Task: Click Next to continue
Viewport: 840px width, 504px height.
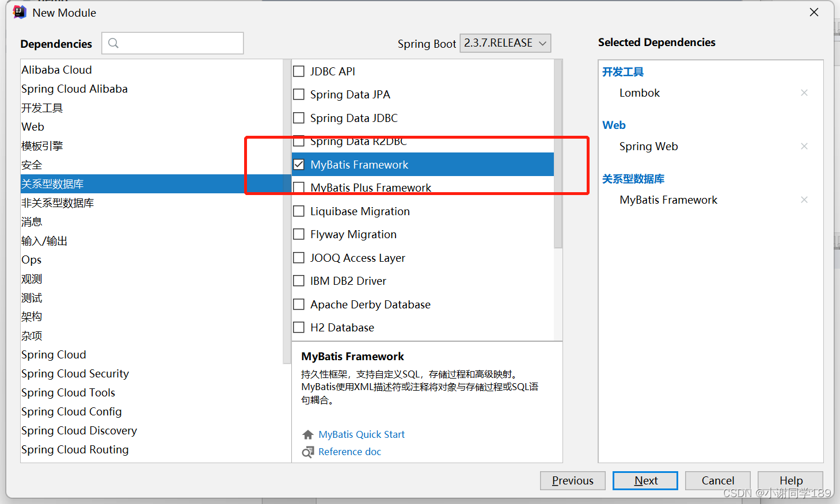Action: pos(645,480)
